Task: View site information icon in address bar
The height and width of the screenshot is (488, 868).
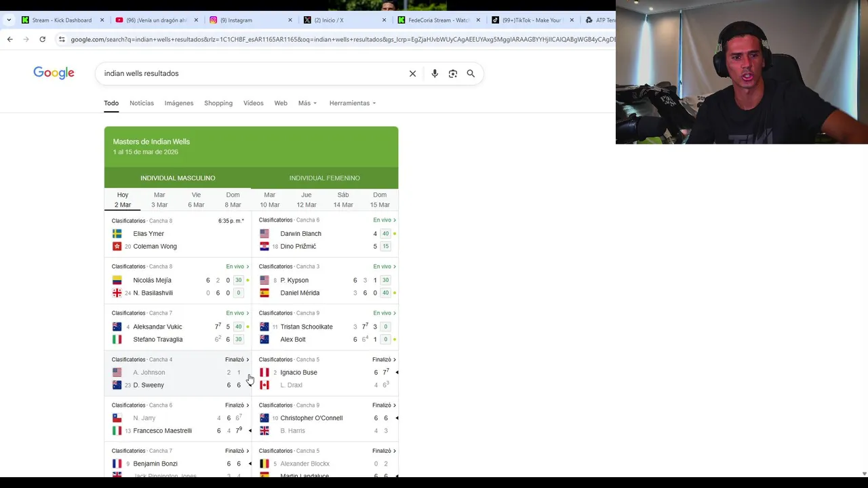Action: click(62, 39)
